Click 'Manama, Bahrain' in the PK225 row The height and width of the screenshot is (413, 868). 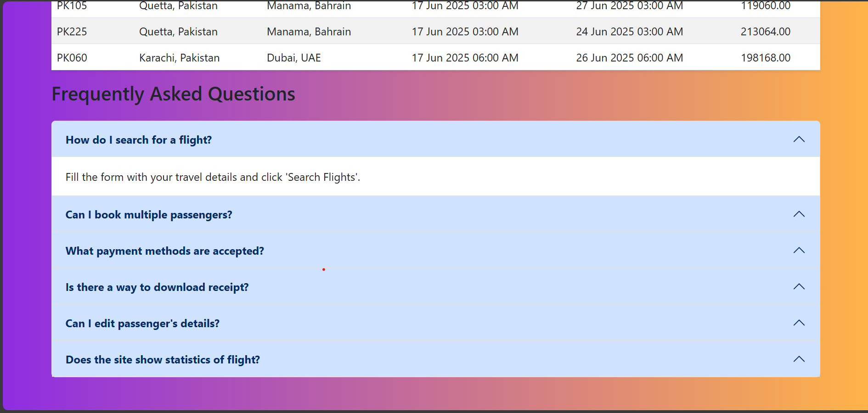click(309, 32)
